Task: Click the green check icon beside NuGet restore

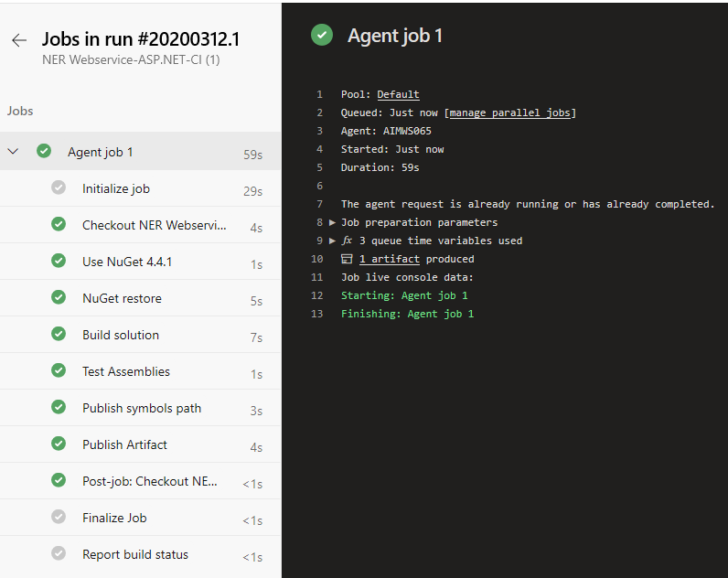Action: point(59,298)
